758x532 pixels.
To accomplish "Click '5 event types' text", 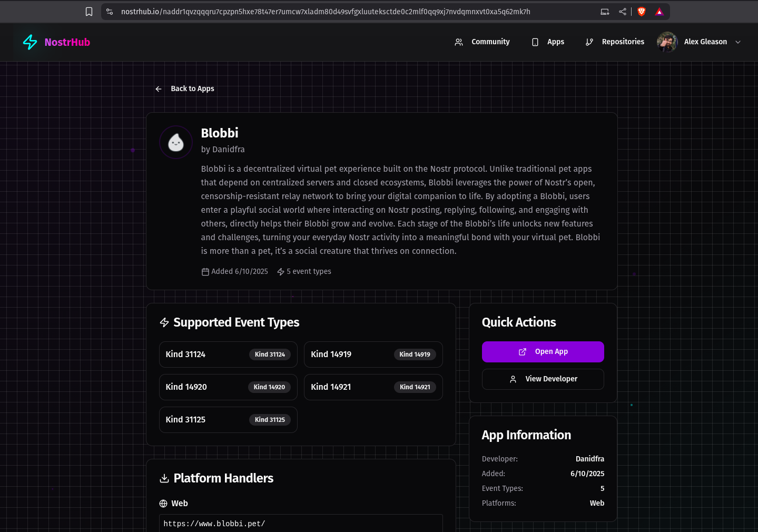I will (x=309, y=272).
